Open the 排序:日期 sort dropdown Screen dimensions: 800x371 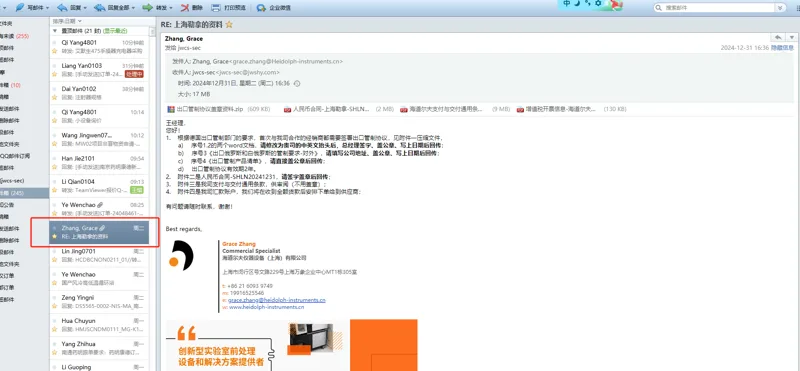(67, 21)
